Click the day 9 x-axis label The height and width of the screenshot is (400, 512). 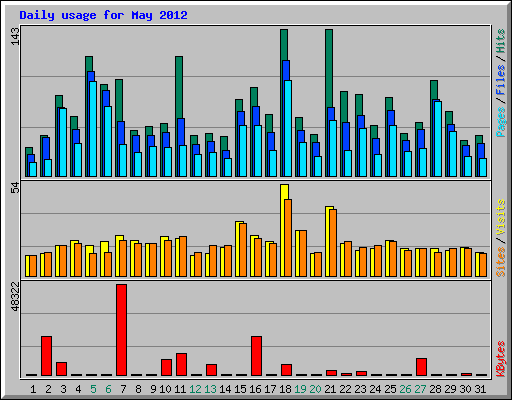(153, 389)
